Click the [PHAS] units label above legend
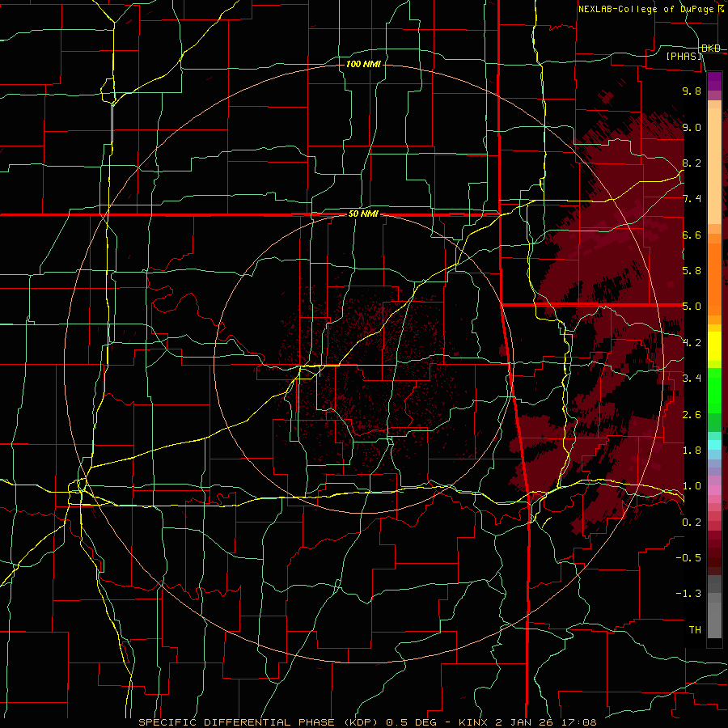This screenshot has height=728, width=728. [684, 56]
